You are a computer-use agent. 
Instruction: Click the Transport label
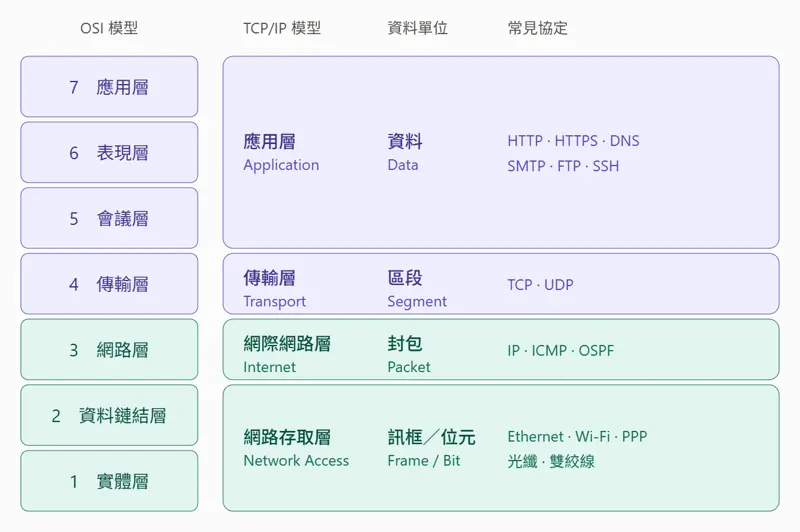[274, 301]
